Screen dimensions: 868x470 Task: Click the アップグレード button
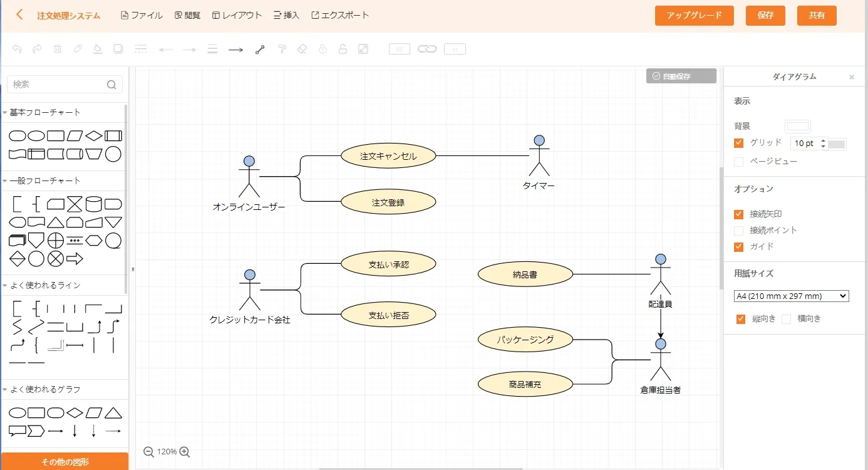click(695, 16)
